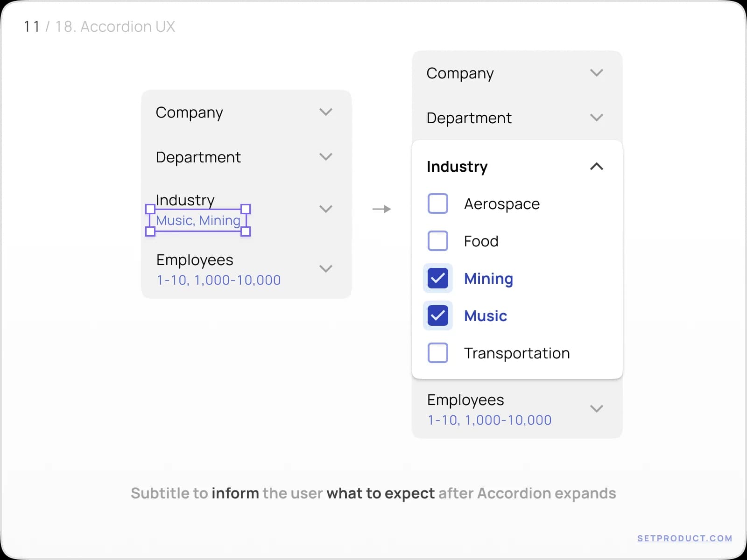Check the Aerospace checkbox
Screen dimensions: 747x560
(437, 203)
